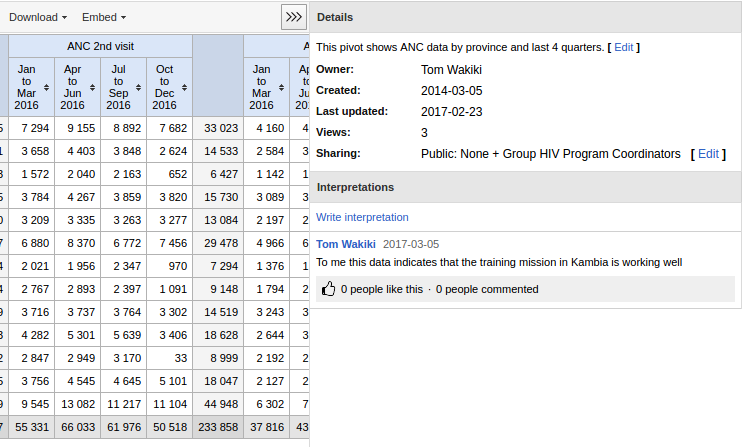Click the ANC 2nd visit column group header
Viewport: 742px width, 447px height.
tap(100, 46)
